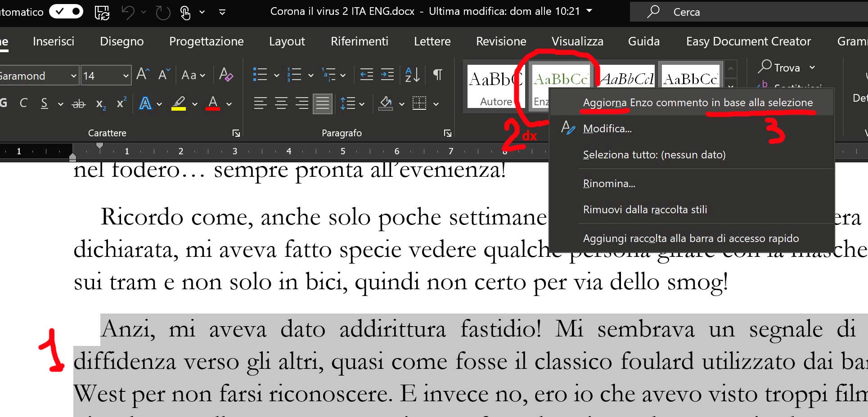Click the bulleted list icon
868x417 pixels.
260,75
